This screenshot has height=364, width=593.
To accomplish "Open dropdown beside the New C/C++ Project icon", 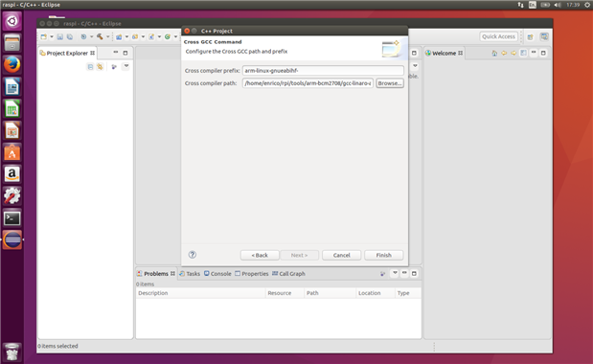I will point(126,36).
